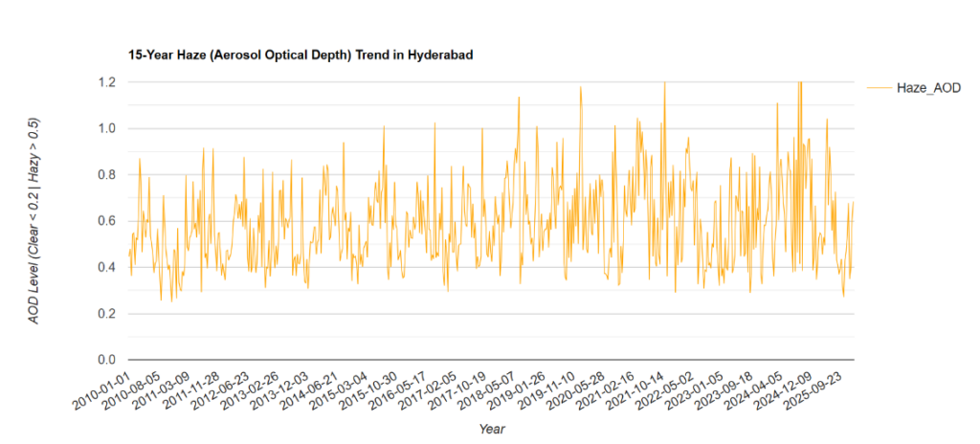This screenshot has height=444, width=980.
Task: Click the 1.2 y-axis tick label
Action: pos(104,82)
